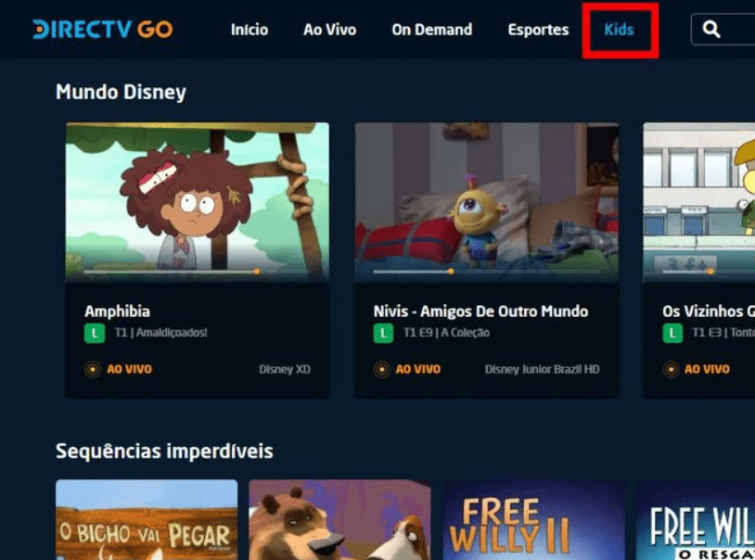Click the Disney XD channel label
Image resolution: width=755 pixels, height=560 pixels.
pyautogui.click(x=285, y=369)
